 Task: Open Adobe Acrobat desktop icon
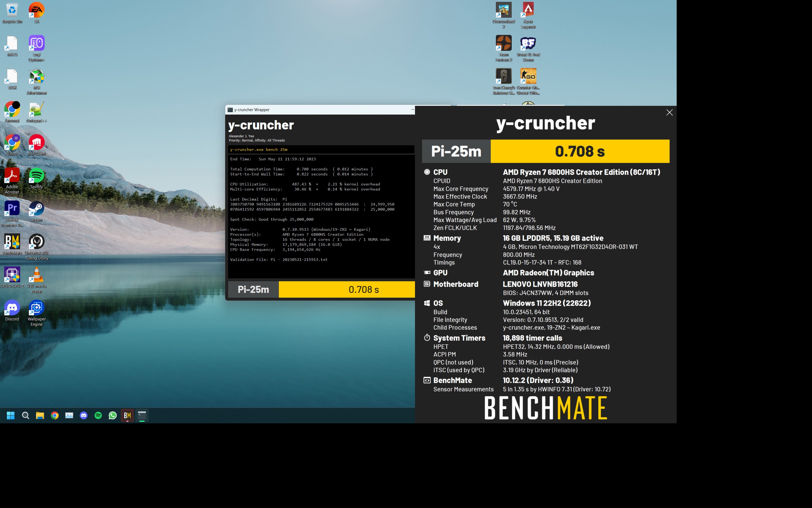[x=12, y=181]
